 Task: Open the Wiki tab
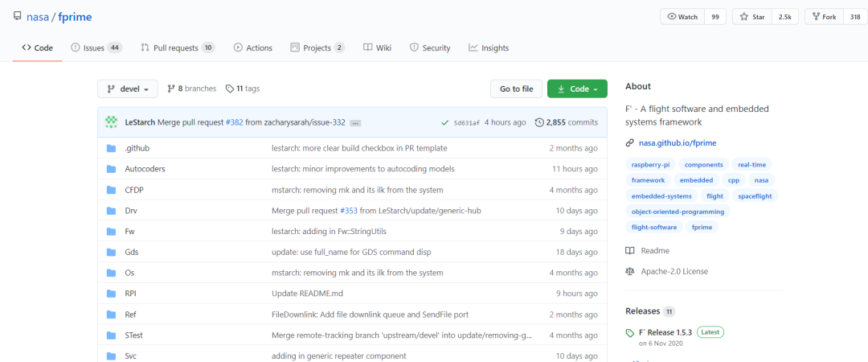(377, 47)
